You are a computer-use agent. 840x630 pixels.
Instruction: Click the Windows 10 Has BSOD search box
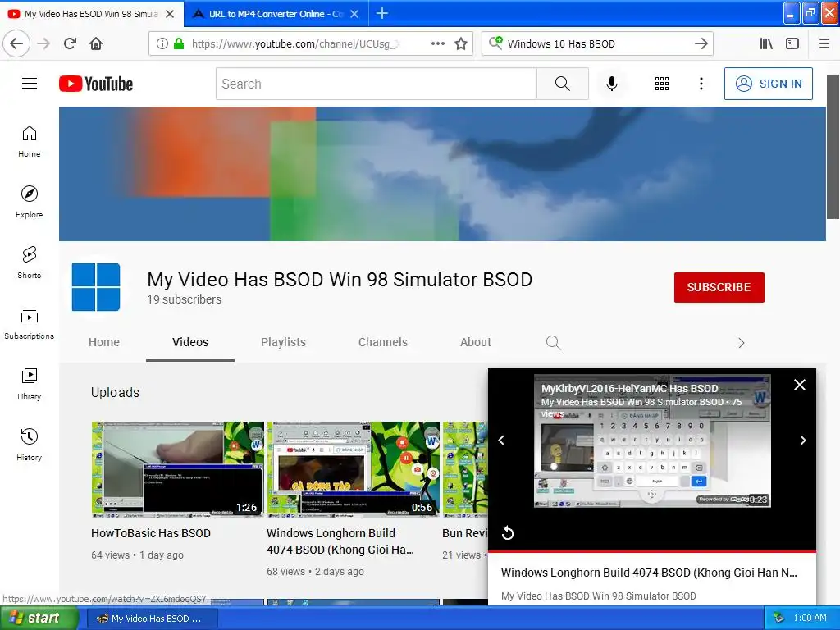[597, 44]
